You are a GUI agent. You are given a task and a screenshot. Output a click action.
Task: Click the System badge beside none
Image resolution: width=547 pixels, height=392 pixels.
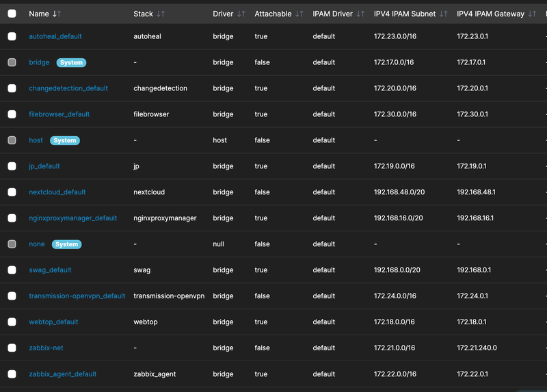pos(66,244)
